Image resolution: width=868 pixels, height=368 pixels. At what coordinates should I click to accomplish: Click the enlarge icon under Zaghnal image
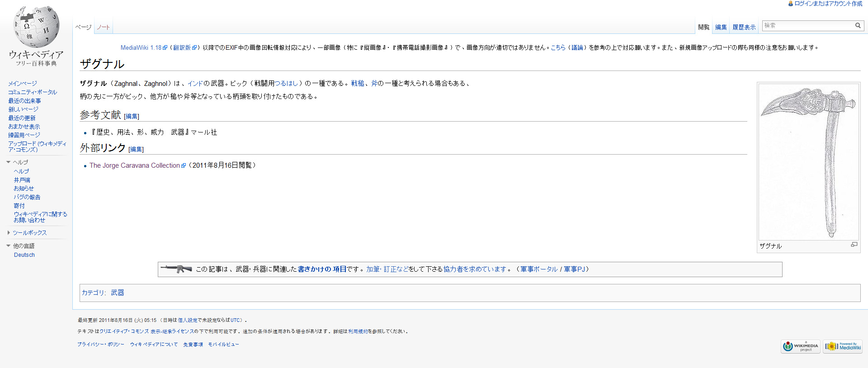[x=854, y=245]
